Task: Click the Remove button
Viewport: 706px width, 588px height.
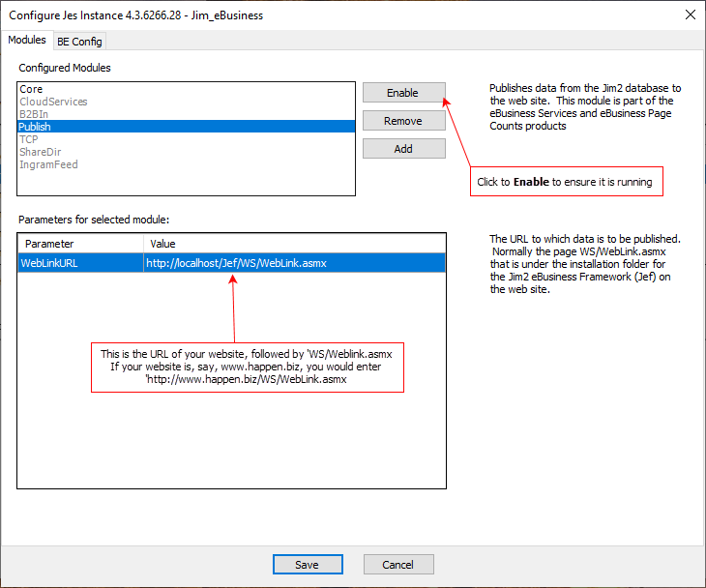Action: (x=404, y=121)
